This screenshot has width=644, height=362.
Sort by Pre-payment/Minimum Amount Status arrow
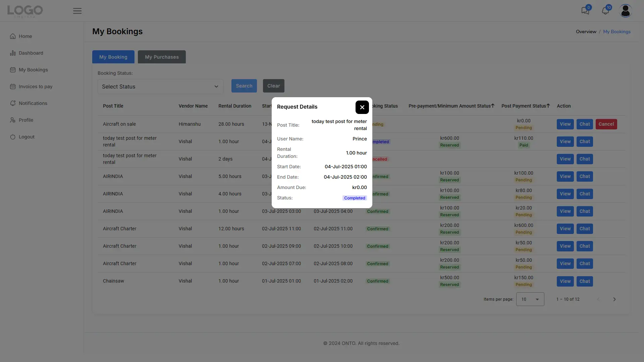pos(492,106)
